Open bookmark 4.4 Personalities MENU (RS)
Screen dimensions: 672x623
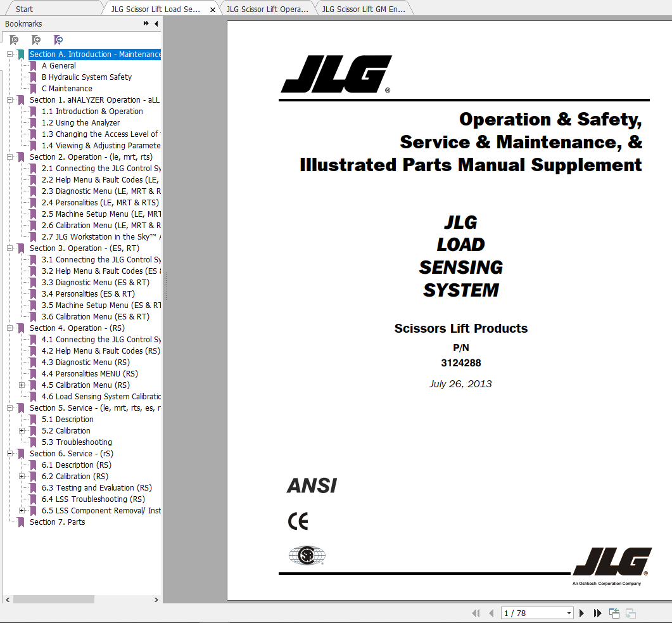point(90,373)
